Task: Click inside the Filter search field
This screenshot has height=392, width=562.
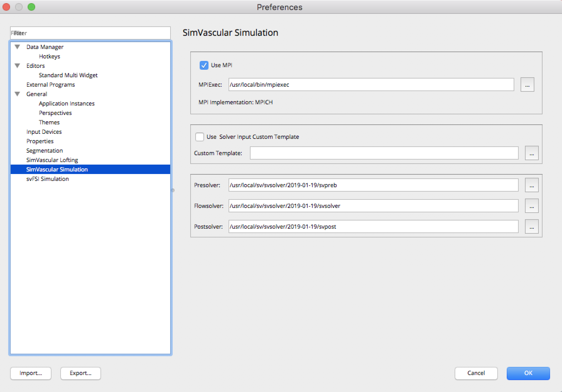Action: (90, 33)
